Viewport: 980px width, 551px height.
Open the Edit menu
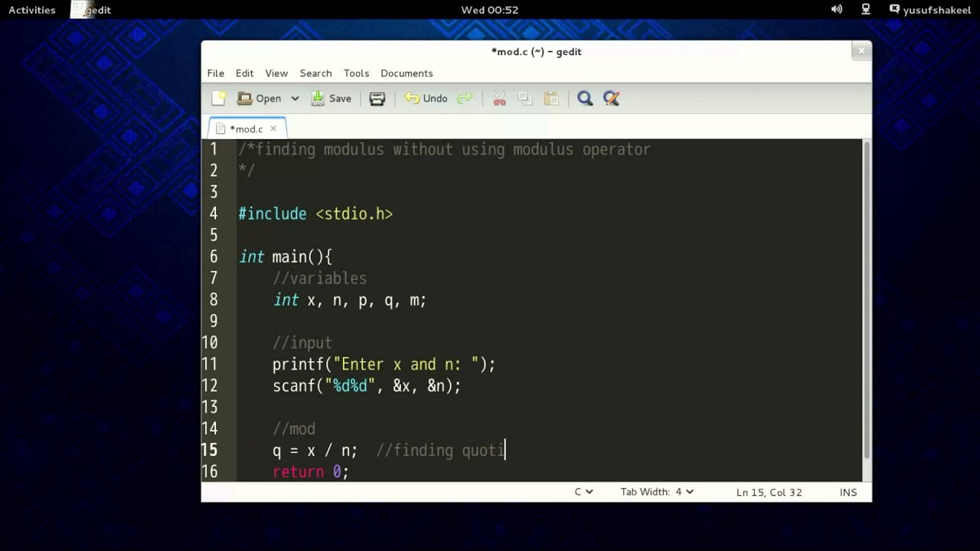tap(244, 73)
